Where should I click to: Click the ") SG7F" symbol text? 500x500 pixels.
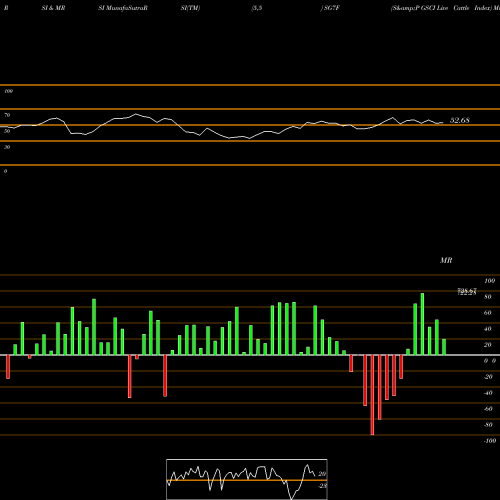tap(330, 8)
